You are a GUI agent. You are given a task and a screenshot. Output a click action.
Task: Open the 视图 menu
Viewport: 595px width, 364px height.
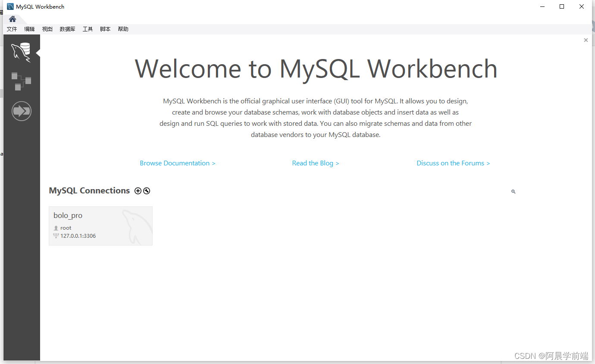tap(47, 29)
